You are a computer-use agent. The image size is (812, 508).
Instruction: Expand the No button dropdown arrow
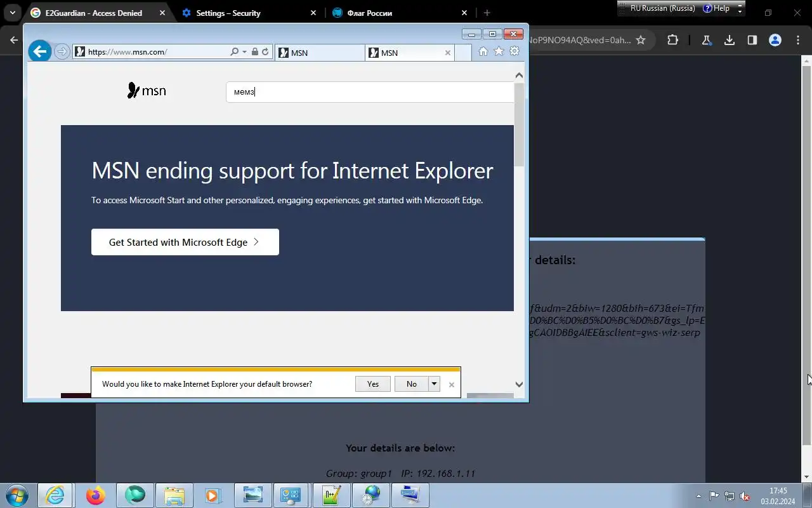(435, 384)
